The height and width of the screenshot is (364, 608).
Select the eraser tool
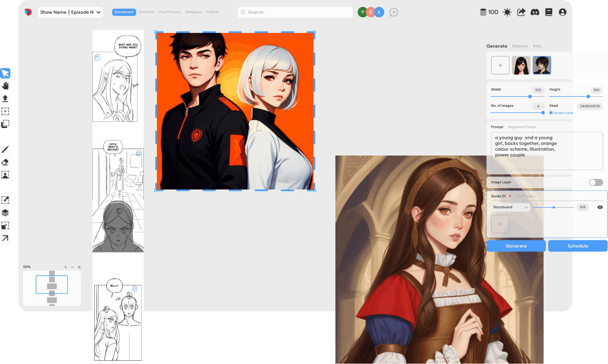click(x=5, y=162)
